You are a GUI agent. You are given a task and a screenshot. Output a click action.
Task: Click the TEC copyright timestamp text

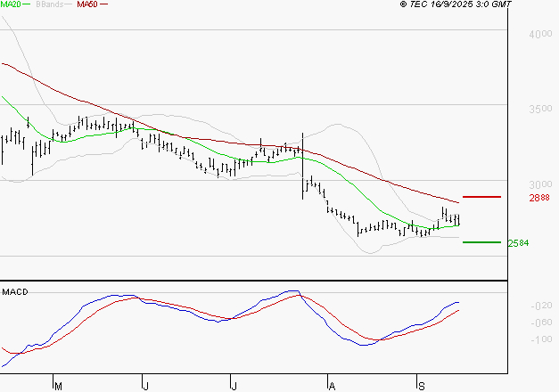tap(456, 5)
